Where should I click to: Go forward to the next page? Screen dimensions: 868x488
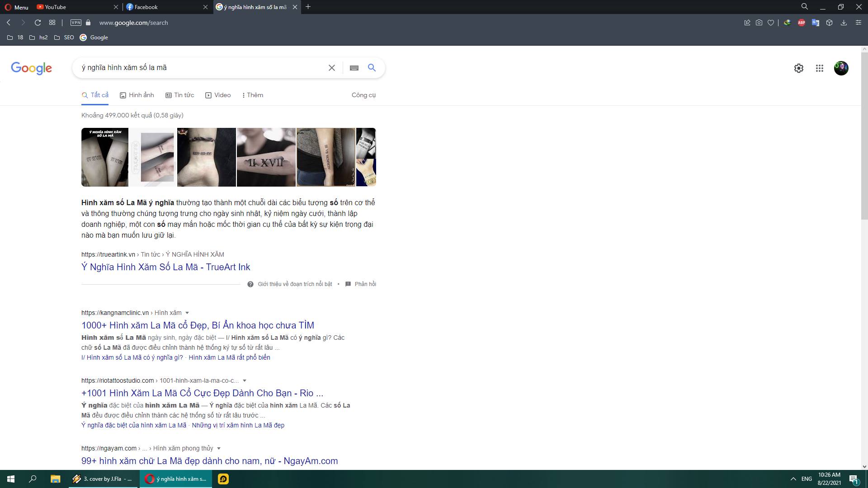(23, 23)
